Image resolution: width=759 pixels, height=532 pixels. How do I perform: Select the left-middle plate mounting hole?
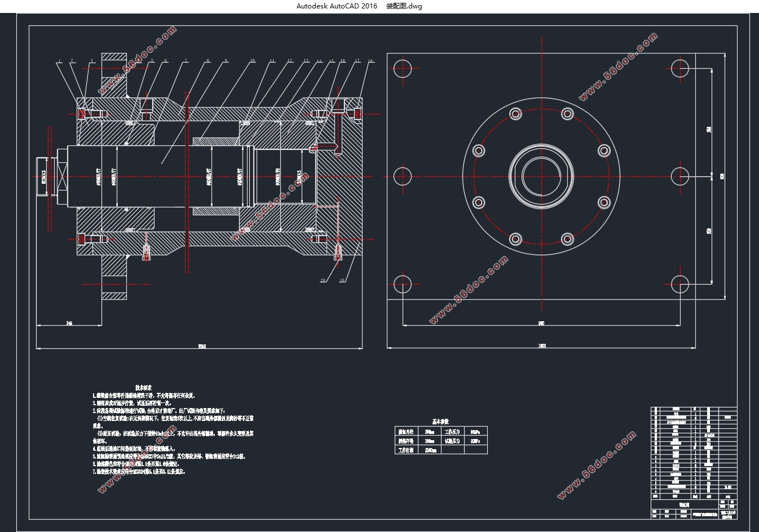point(403,176)
